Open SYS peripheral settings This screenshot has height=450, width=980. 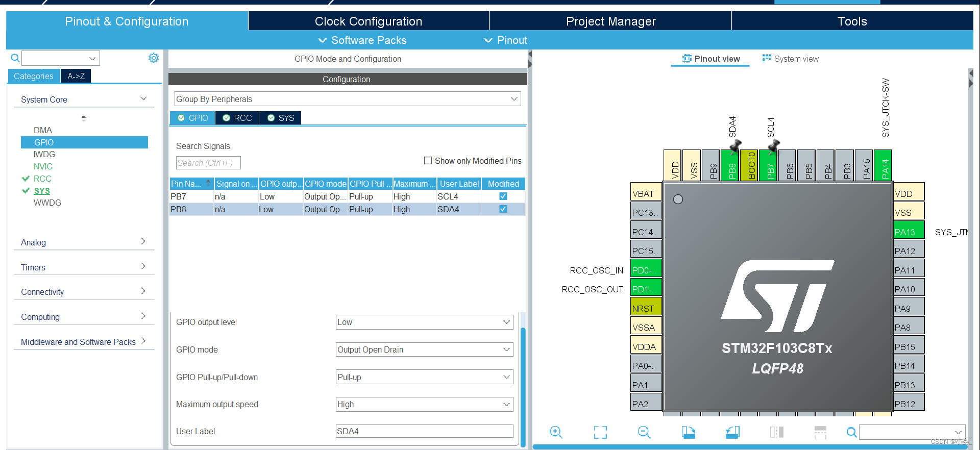coord(42,191)
